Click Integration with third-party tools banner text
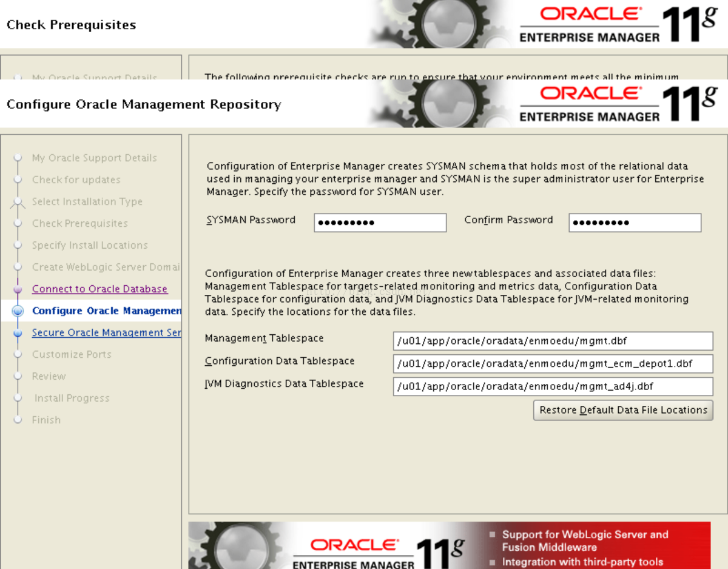728x569 pixels. point(582,562)
